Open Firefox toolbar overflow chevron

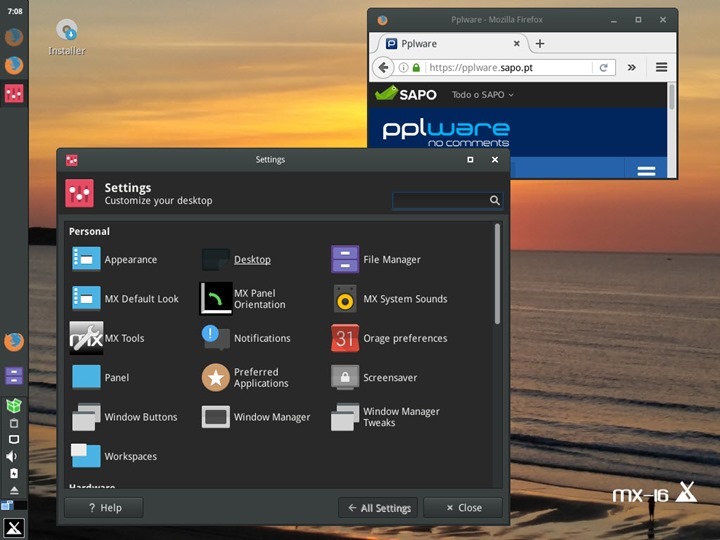pos(632,68)
